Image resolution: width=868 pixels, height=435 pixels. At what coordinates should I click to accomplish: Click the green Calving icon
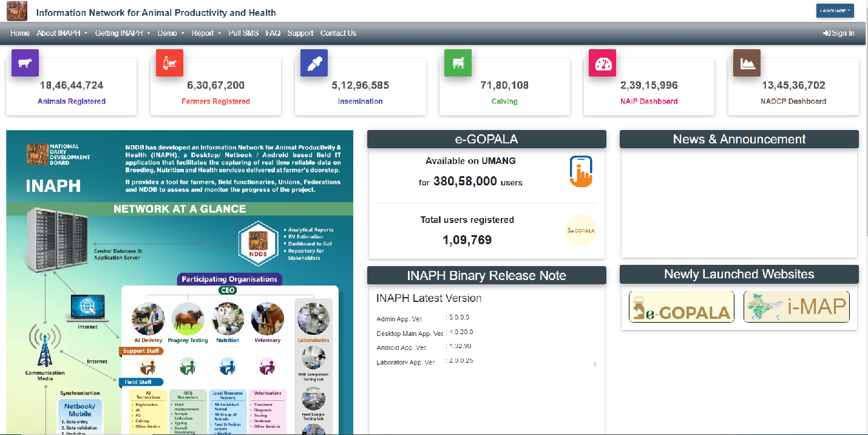pos(458,63)
